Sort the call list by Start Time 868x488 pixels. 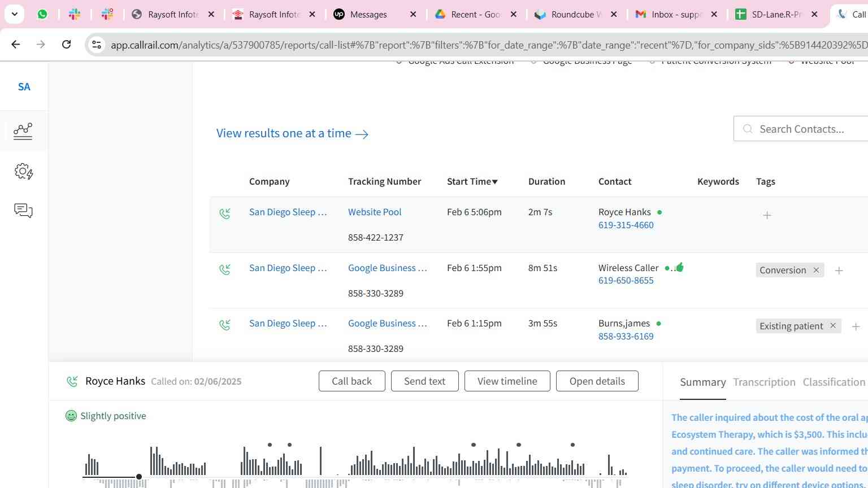click(x=472, y=181)
